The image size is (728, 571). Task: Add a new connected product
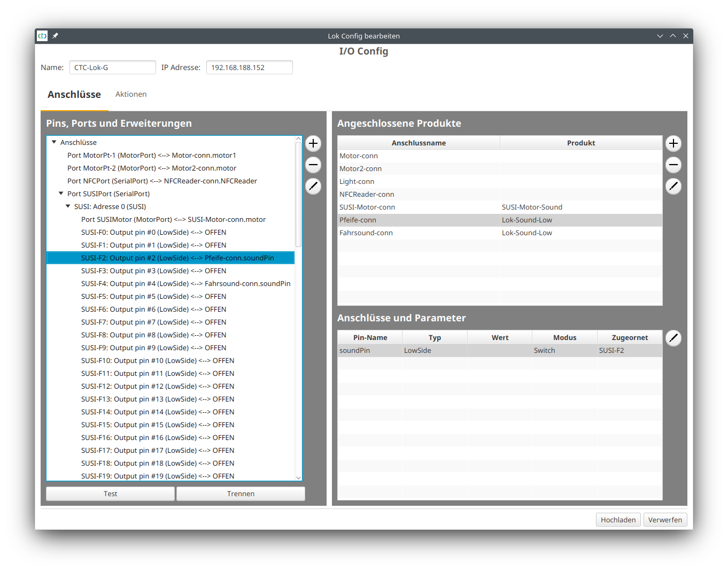pos(673,143)
